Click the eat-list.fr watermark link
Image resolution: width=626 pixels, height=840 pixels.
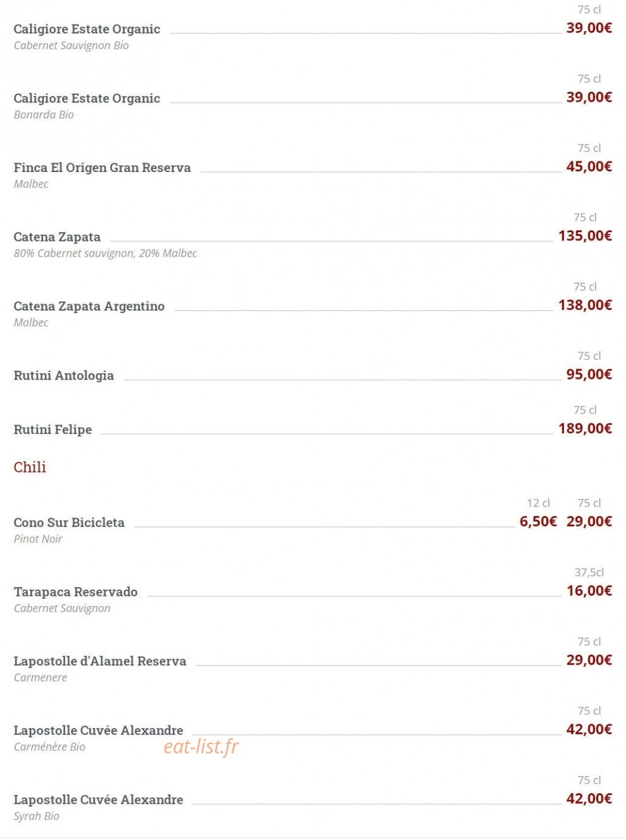201,746
